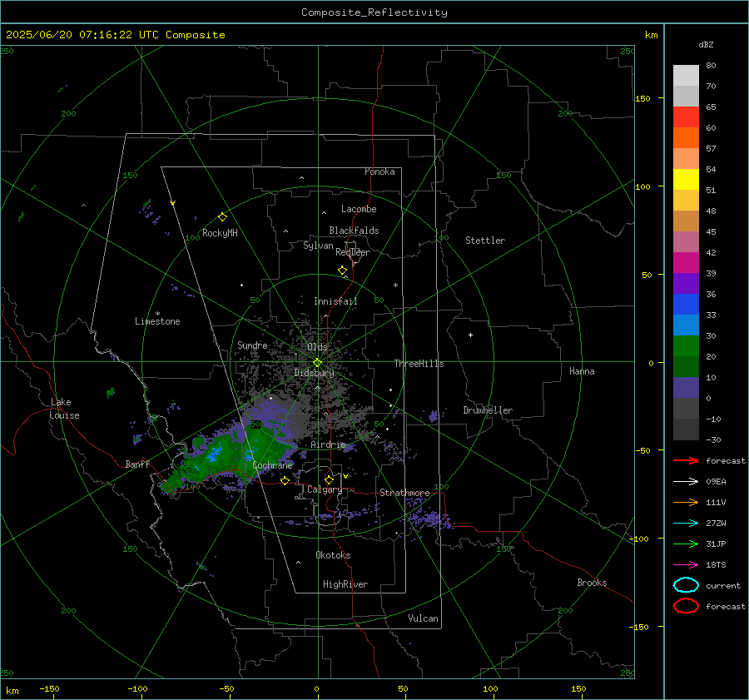The height and width of the screenshot is (700, 749).
Task: Click the Okotoks label
Action: tap(333, 555)
